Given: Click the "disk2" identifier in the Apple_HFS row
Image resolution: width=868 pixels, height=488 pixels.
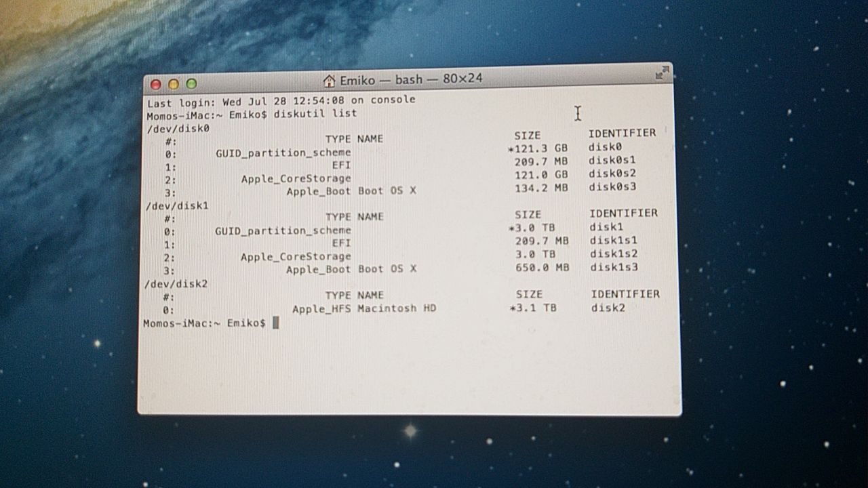Looking at the screenshot, I should click(608, 308).
